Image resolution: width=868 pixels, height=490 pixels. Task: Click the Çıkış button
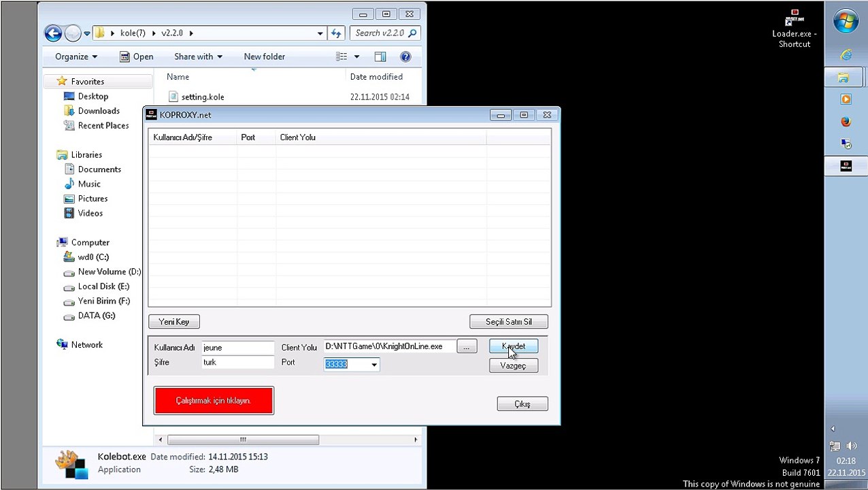522,404
